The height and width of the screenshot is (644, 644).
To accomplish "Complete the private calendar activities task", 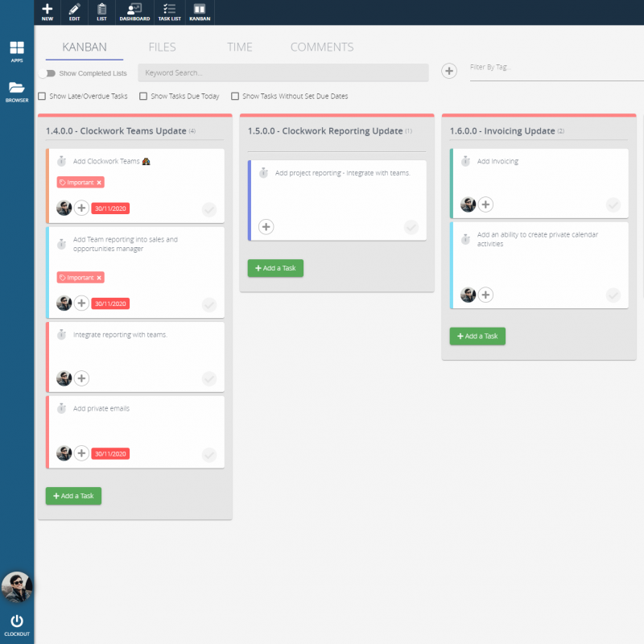I will [613, 295].
